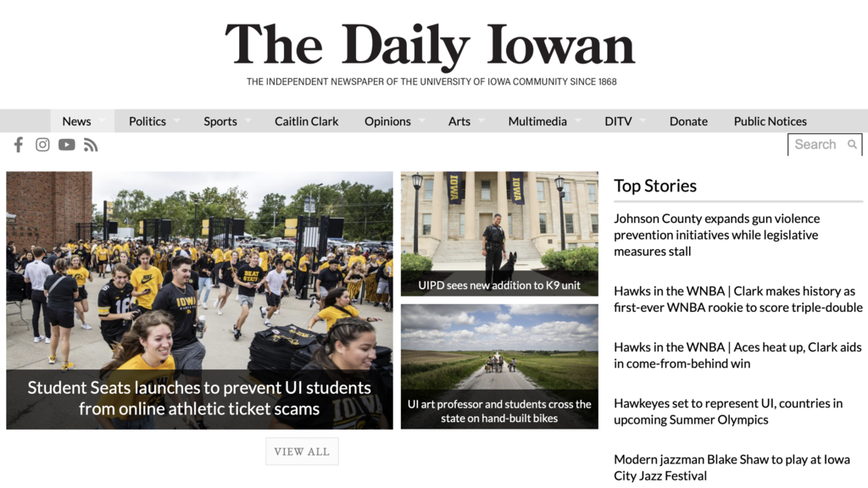
Task: Open Blake Shaw Jazz Festival story
Action: click(732, 468)
